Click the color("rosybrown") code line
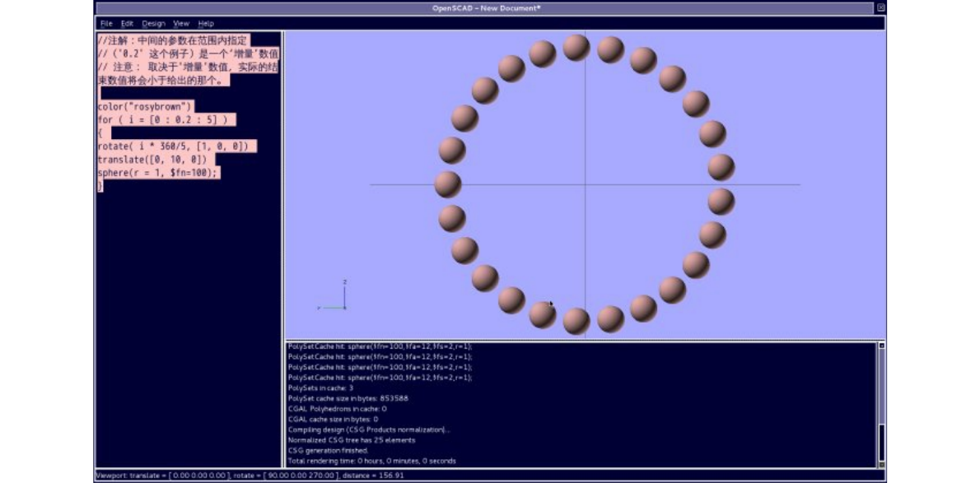 click(145, 106)
